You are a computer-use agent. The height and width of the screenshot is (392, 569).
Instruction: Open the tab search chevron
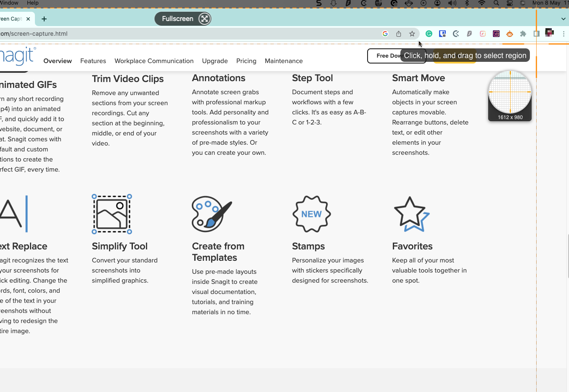(564, 19)
